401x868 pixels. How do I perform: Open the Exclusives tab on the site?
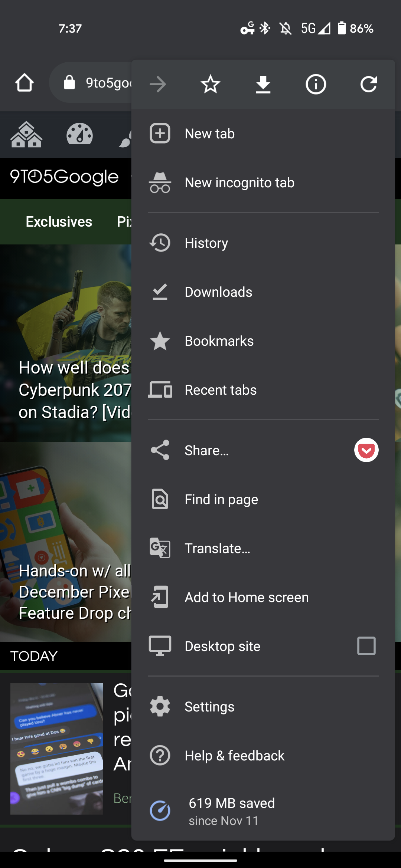point(59,221)
